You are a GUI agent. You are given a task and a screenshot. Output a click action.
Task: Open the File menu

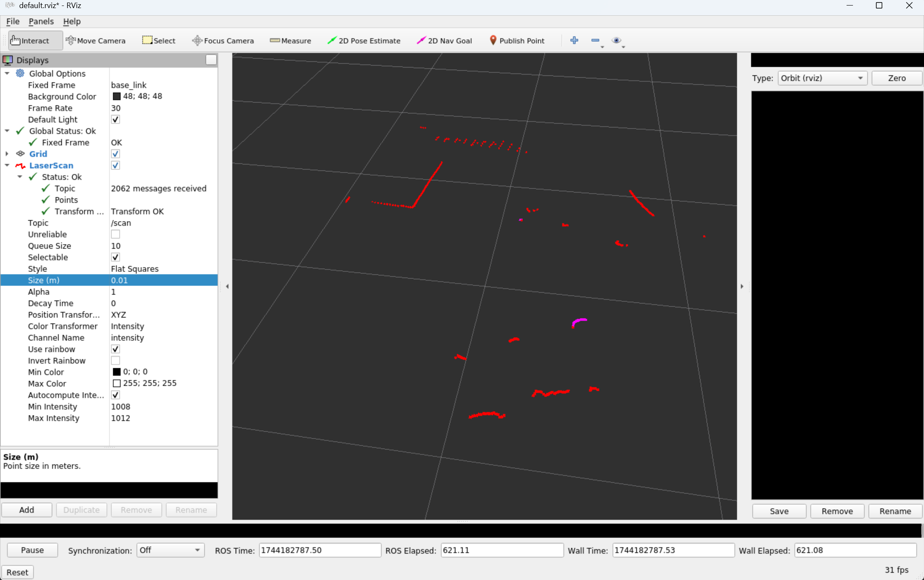coord(12,21)
